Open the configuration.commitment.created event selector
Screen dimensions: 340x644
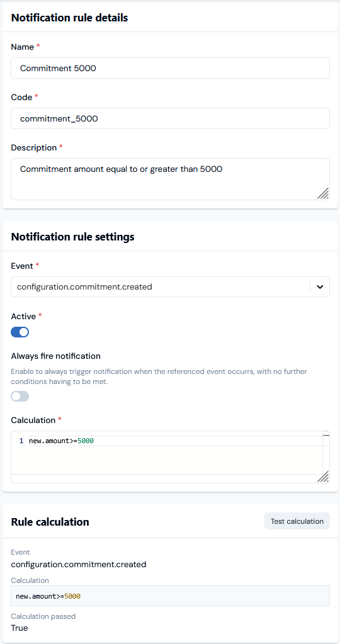coord(170,286)
